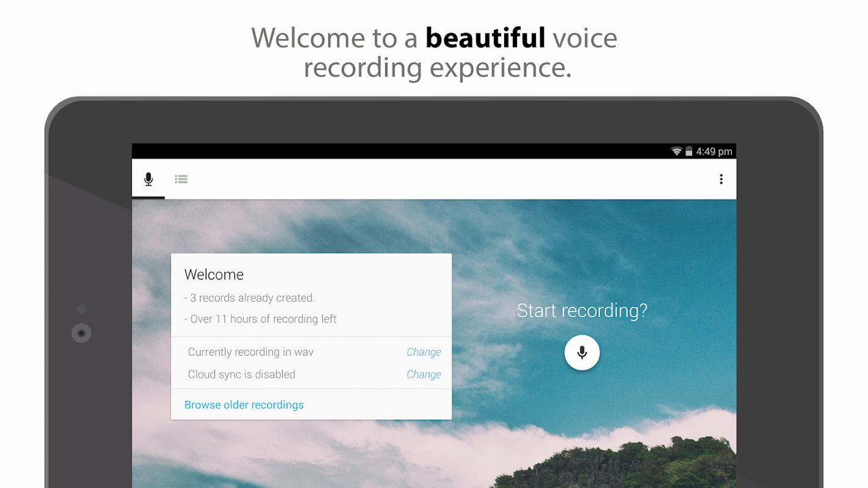Click the Welcome card title

point(214,274)
